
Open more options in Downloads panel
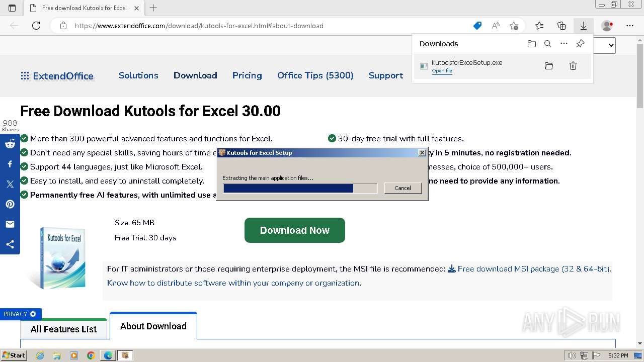point(564,44)
